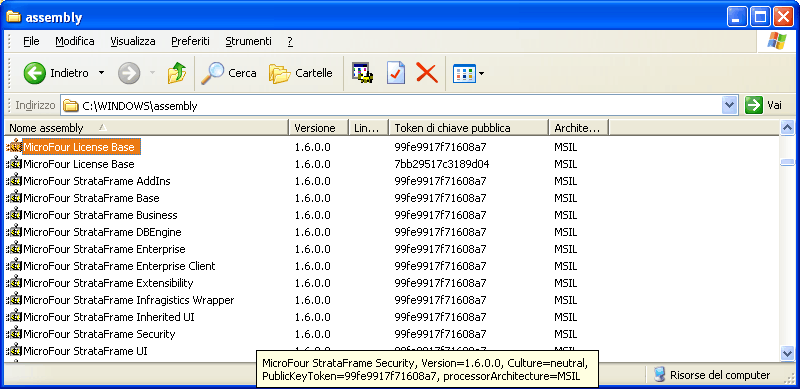Open the Strumenti menu
The height and width of the screenshot is (389, 800).
[x=248, y=41]
